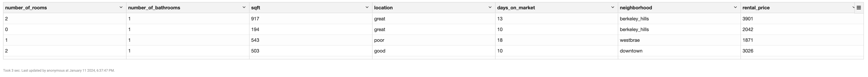Select the rental_price column header
The image size is (868, 77).
click(756, 8)
